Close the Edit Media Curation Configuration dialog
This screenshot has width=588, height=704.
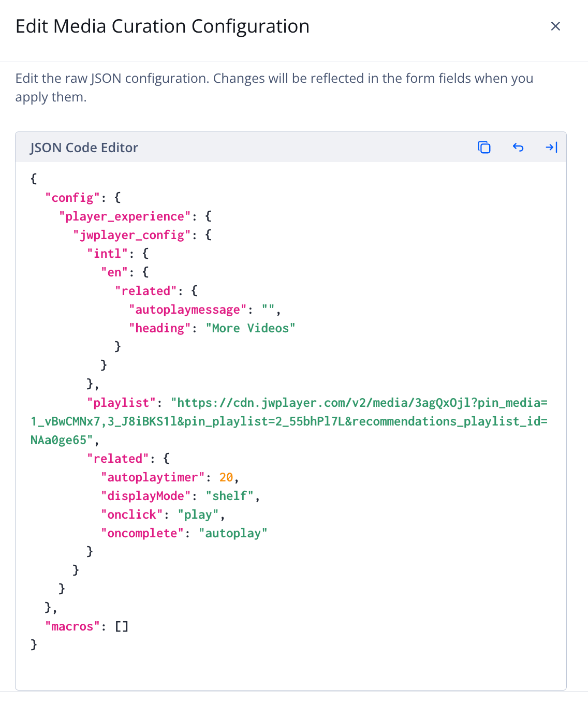pos(555,26)
